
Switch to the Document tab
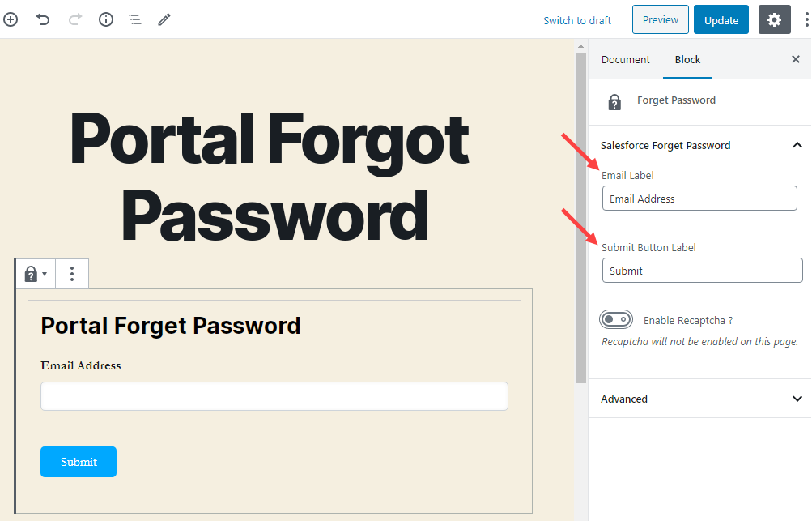(x=626, y=59)
